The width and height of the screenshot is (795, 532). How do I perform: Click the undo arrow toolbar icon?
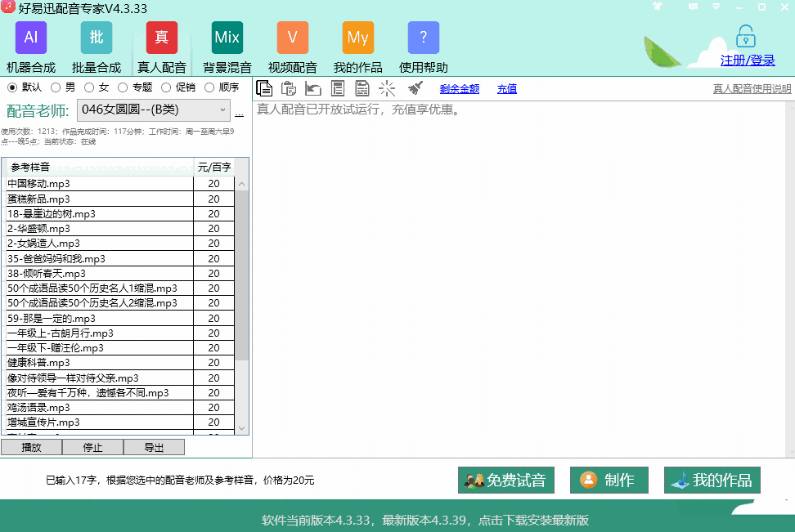coord(313,89)
